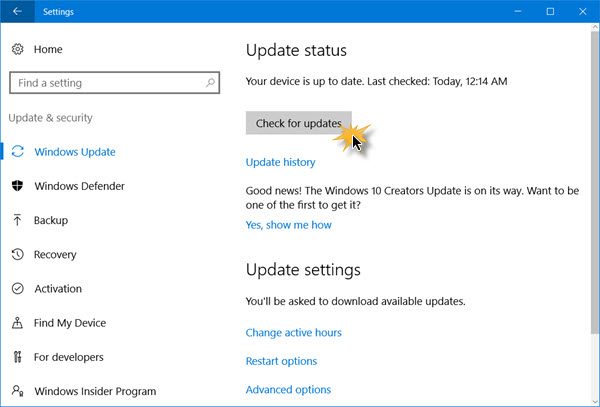Open the Update history link
600x407 pixels.
280,162
